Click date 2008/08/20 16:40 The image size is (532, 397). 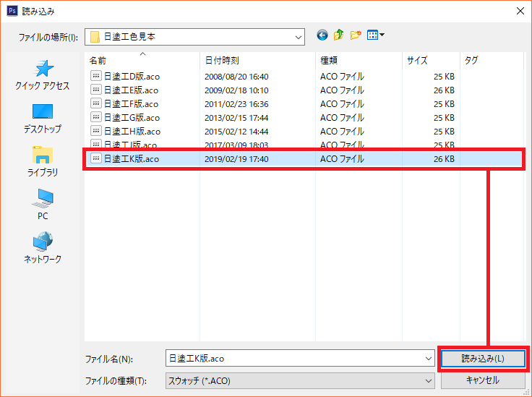point(236,77)
